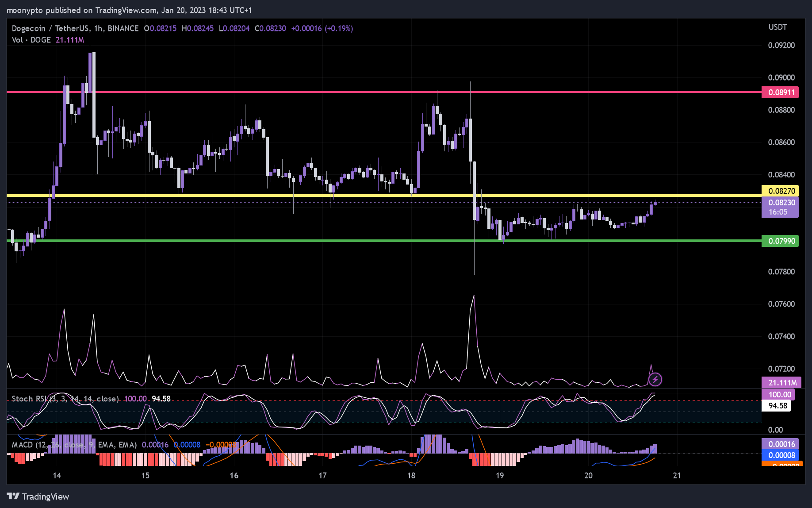Click the close value C0.08230
This screenshot has width=812, height=508.
270,28
